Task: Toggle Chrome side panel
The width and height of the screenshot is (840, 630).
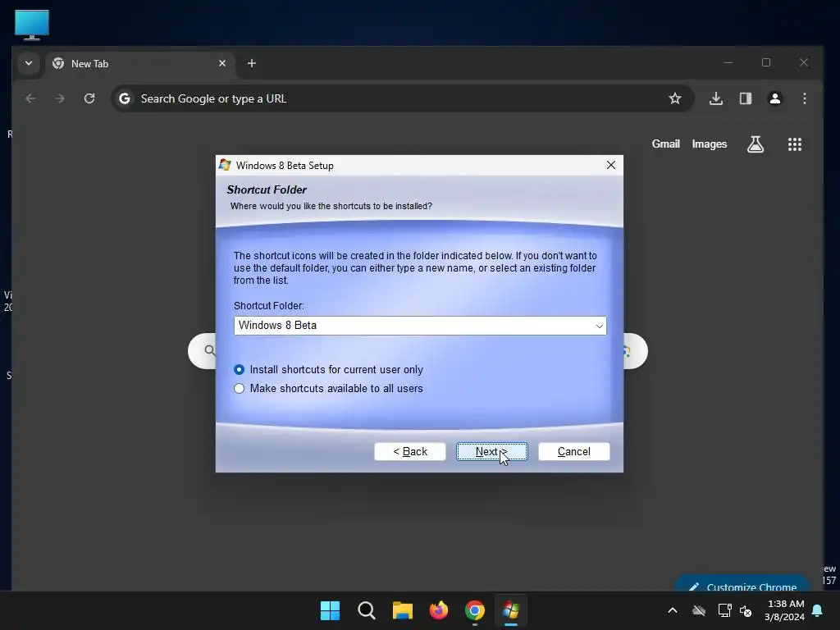Action: point(746,98)
